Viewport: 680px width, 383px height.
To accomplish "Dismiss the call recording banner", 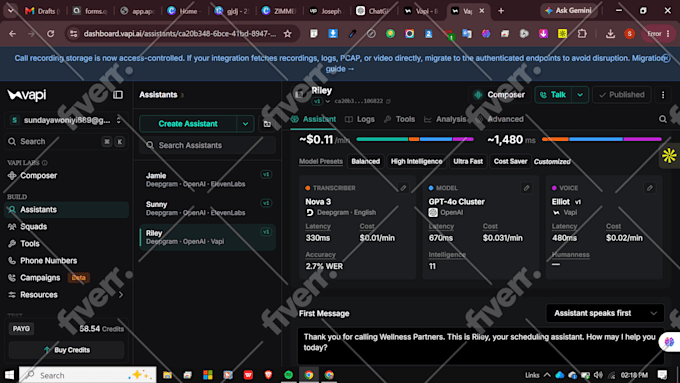I will (666, 58).
